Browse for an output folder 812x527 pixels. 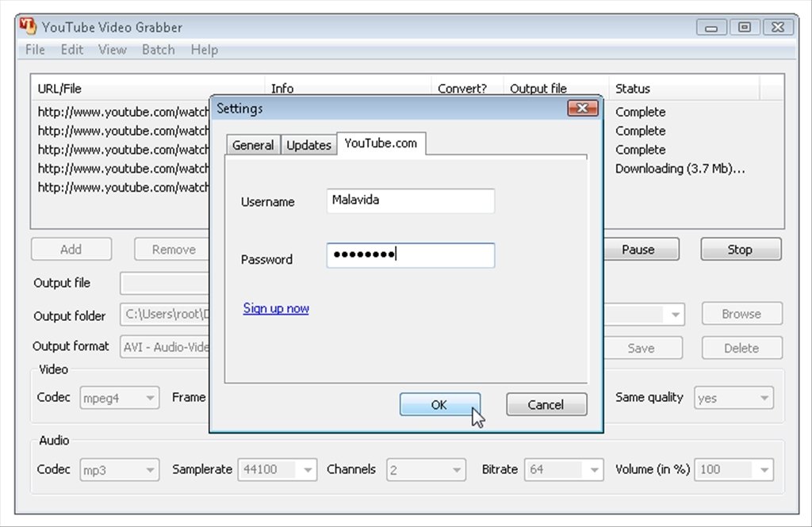coord(742,314)
